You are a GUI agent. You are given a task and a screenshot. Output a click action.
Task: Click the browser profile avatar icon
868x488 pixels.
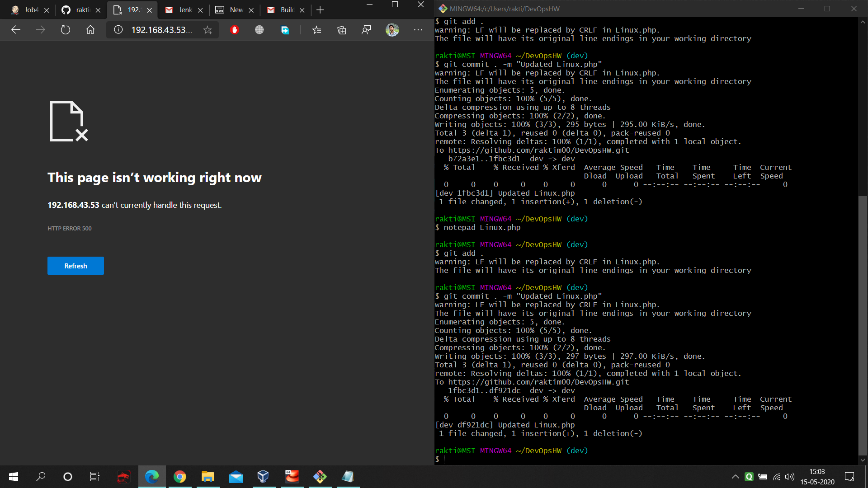(x=392, y=30)
